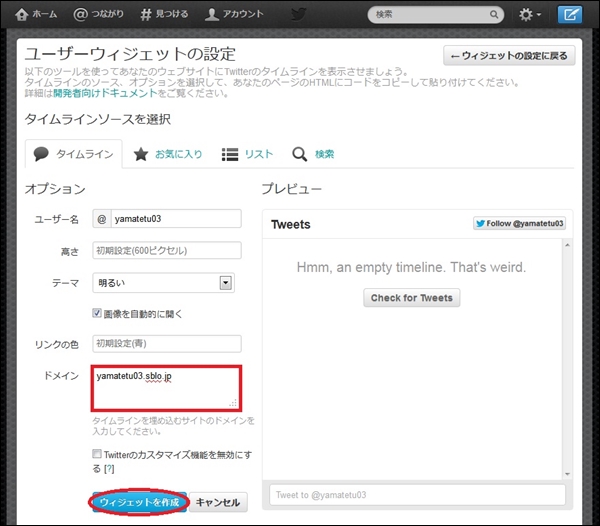Viewport: 600px width, 526px height.
Task: Click the list icon of リスト tab
Action: 230,154
